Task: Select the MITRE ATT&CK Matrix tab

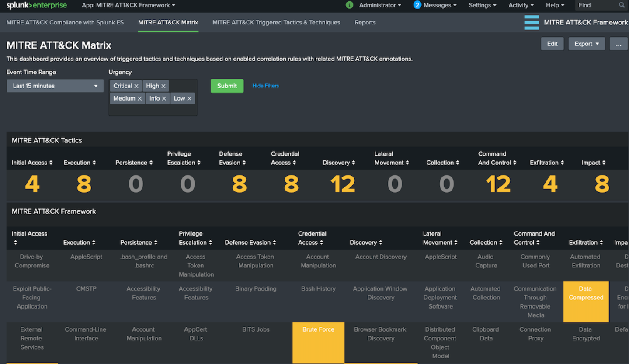Action: [x=168, y=22]
